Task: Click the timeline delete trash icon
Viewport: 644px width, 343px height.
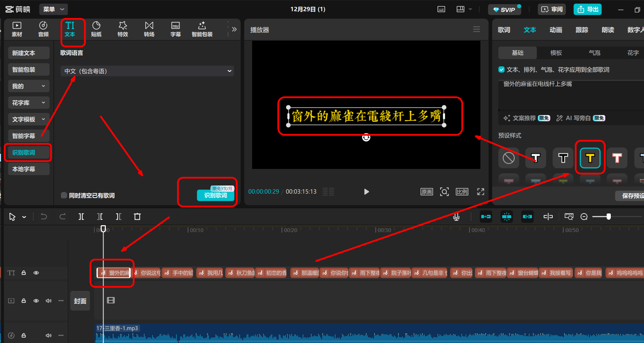Action: (x=137, y=217)
